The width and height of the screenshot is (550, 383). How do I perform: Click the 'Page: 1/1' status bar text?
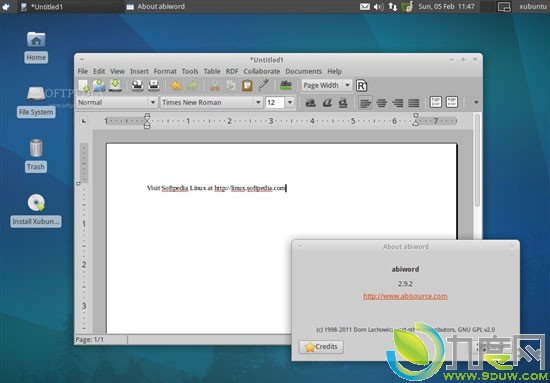tap(89, 340)
